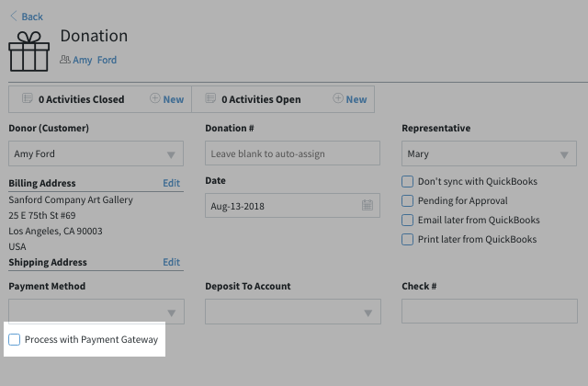Click the Sanford Company Art Gallery line
This screenshot has height=386, width=588.
tap(71, 199)
